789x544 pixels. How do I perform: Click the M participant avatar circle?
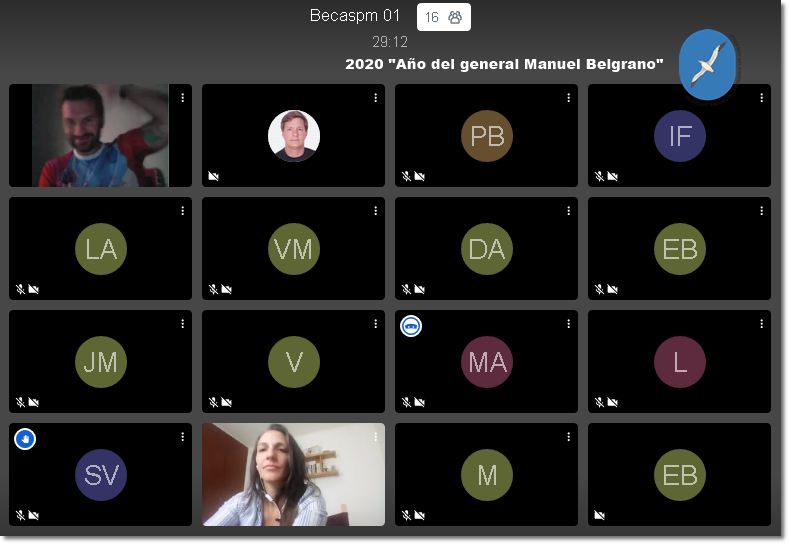tap(487, 474)
